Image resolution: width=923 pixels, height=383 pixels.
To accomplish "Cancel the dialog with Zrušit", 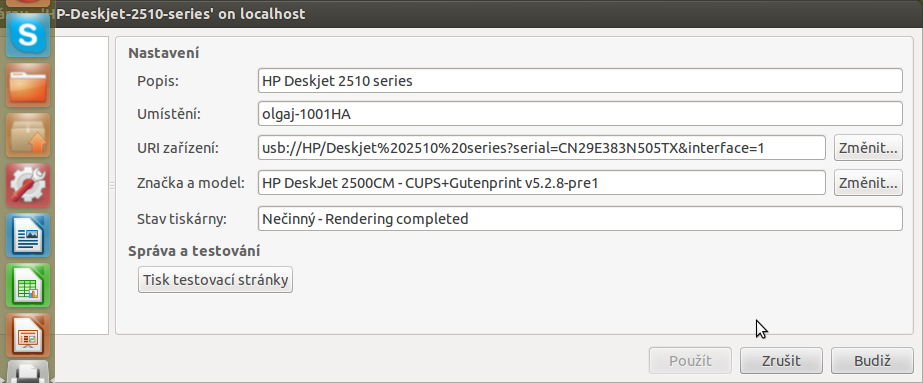I will point(781,360).
